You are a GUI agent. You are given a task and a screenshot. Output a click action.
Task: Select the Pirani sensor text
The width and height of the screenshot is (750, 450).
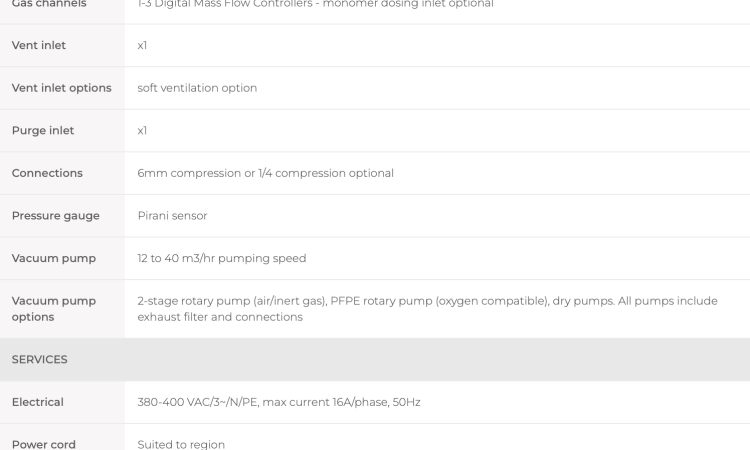coord(172,216)
